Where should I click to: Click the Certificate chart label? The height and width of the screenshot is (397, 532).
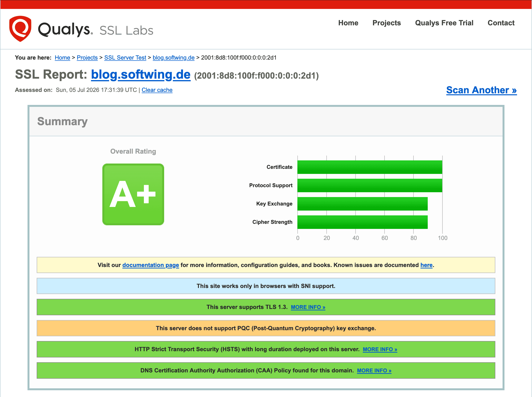279,167
